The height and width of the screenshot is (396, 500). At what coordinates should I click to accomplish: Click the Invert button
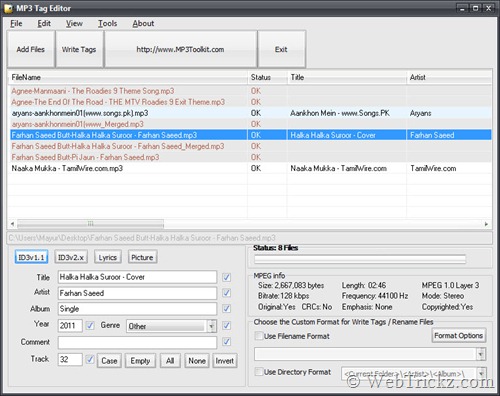pyautogui.click(x=225, y=361)
